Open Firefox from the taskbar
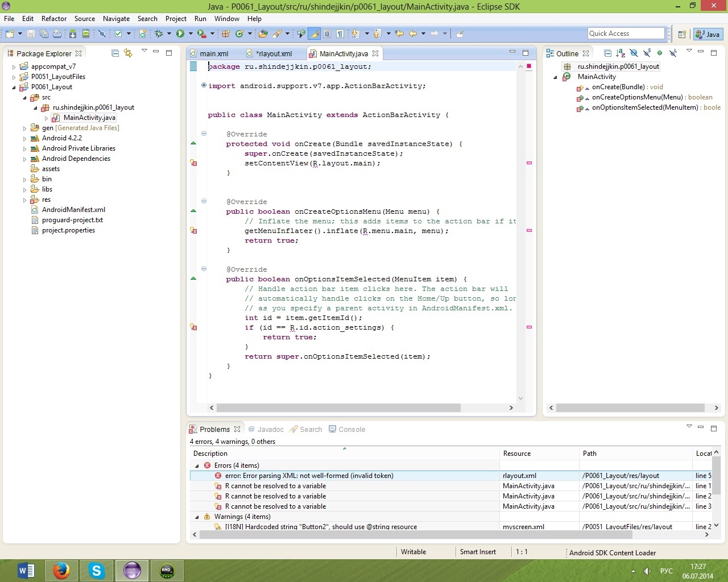 (61, 570)
